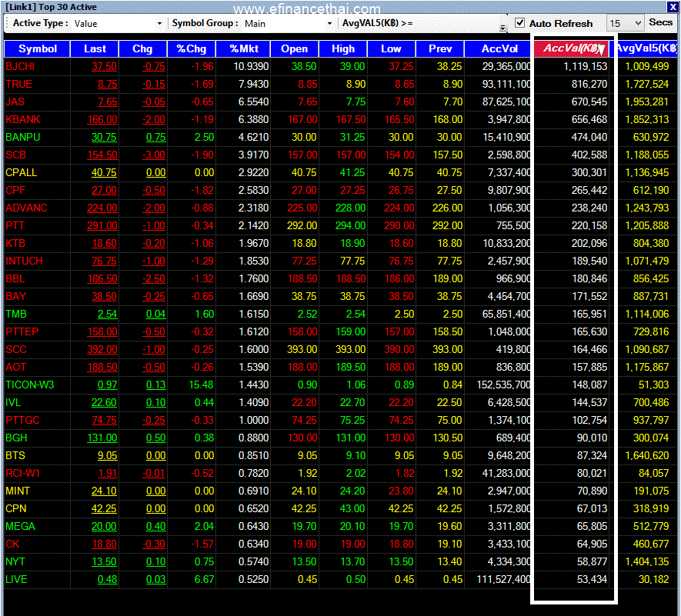Click the AvgVal5 column header
This screenshot has height=616, width=681.
click(646, 48)
